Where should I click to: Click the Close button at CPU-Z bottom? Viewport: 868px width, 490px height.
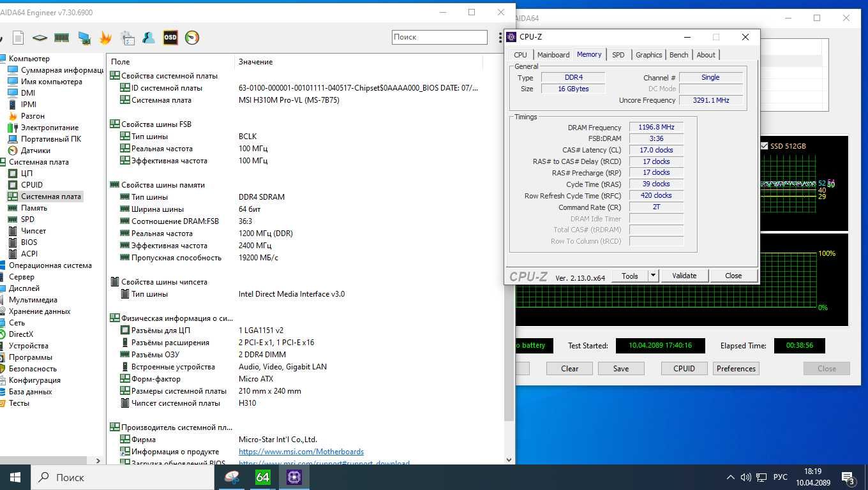click(x=733, y=276)
